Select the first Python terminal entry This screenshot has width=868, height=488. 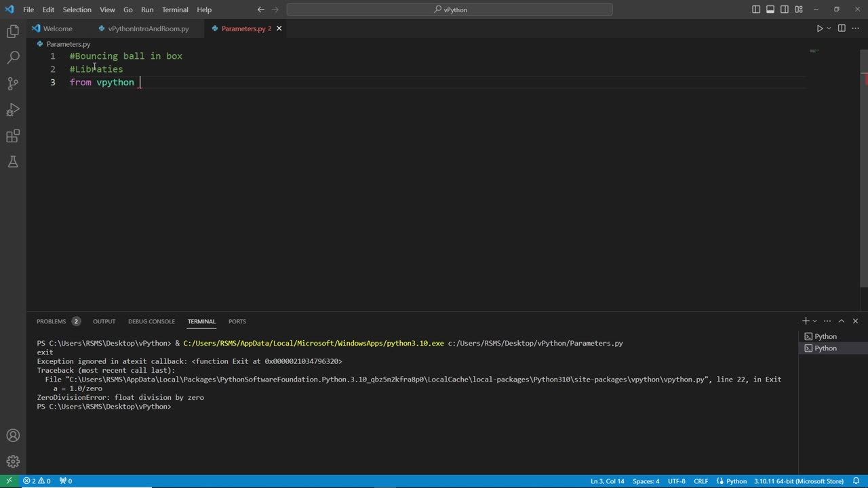tap(833, 336)
